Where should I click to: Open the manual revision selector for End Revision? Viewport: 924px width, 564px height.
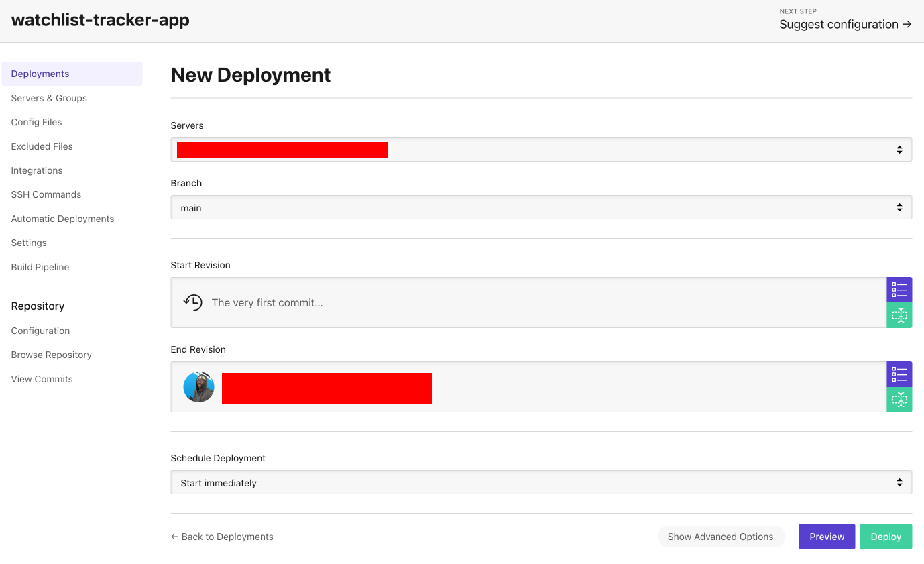pyautogui.click(x=899, y=400)
